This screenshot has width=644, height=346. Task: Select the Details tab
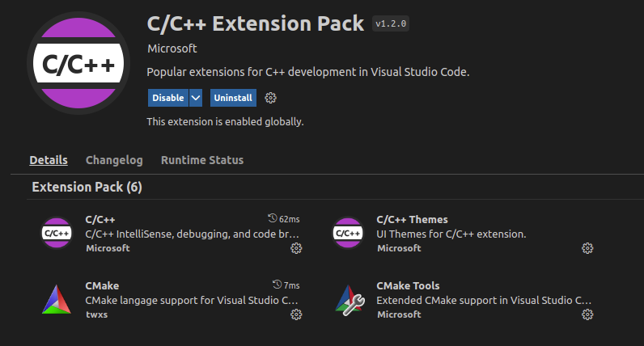pyautogui.click(x=49, y=160)
